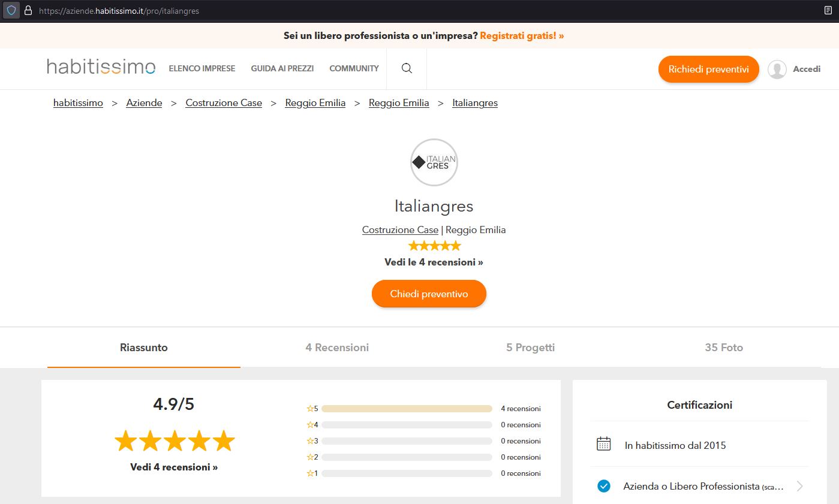Image resolution: width=839 pixels, height=504 pixels.
Task: Switch to 4 Recensioni tab
Action: point(337,348)
